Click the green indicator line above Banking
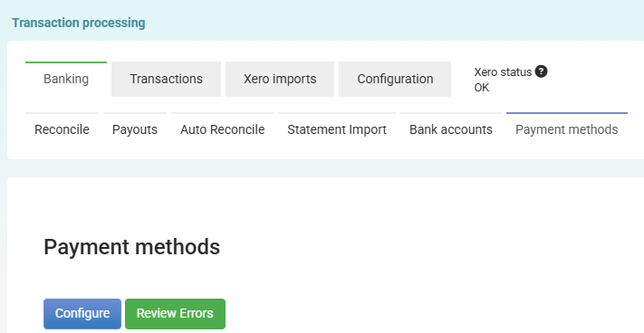 pyautogui.click(x=66, y=62)
